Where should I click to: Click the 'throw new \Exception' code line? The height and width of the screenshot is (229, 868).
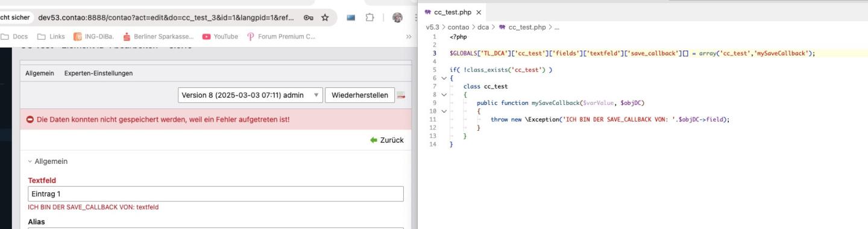tap(610, 119)
